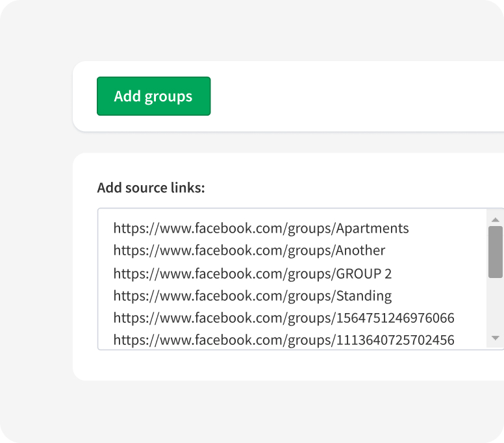Place cursor on the groups/Standing link line
Viewport: 504px width, 443px height.
coord(253,296)
